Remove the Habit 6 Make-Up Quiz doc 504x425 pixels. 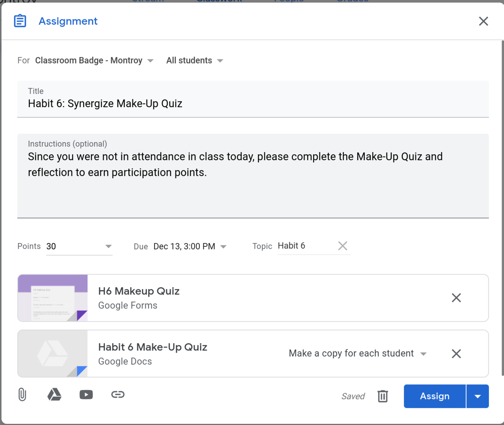pos(456,354)
